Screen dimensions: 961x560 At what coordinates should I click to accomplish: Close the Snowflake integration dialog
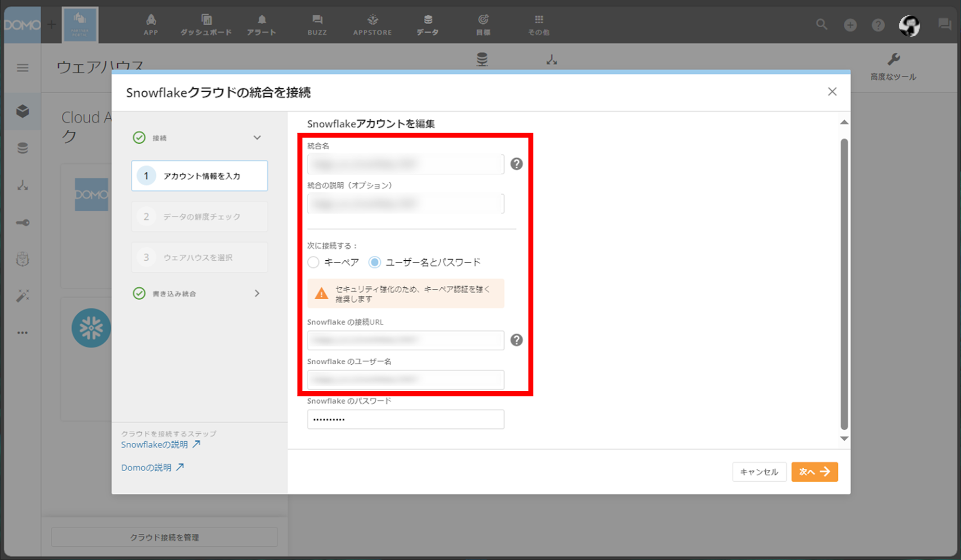coord(832,92)
